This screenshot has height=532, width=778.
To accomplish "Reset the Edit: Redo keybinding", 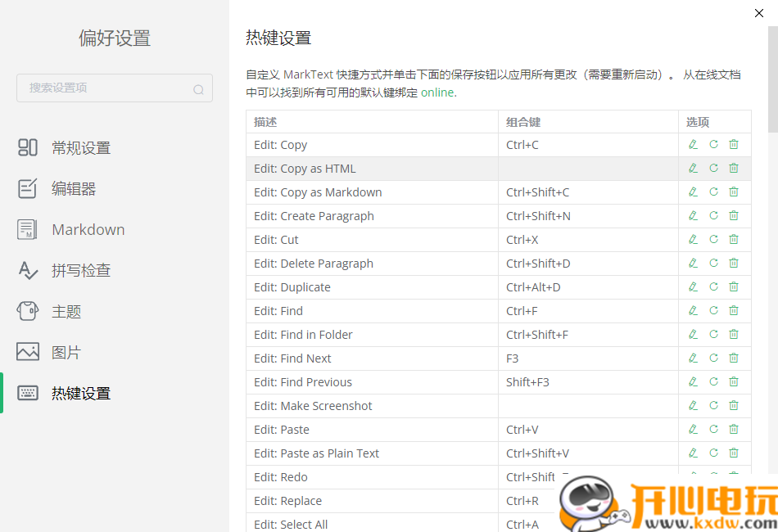I will pyautogui.click(x=713, y=476).
